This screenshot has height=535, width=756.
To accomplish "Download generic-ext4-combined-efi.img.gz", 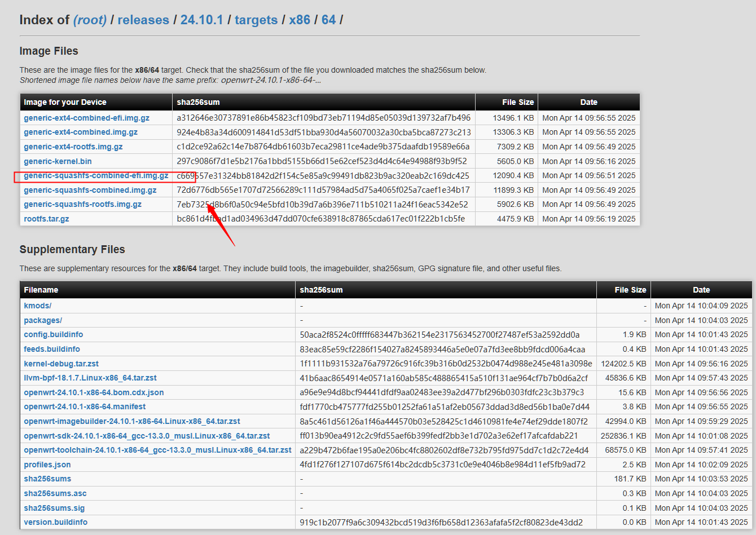I will click(86, 118).
